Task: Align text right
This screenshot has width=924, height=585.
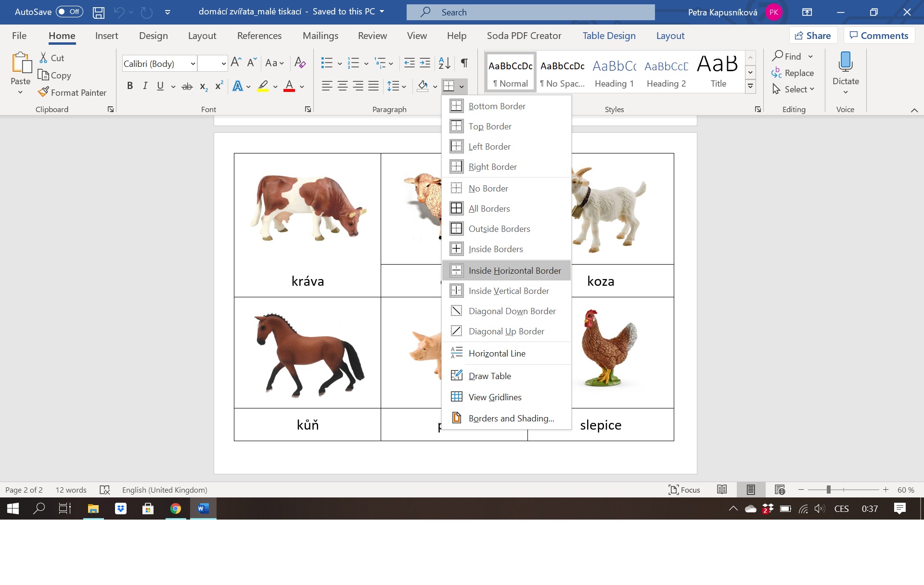Action: (x=358, y=86)
